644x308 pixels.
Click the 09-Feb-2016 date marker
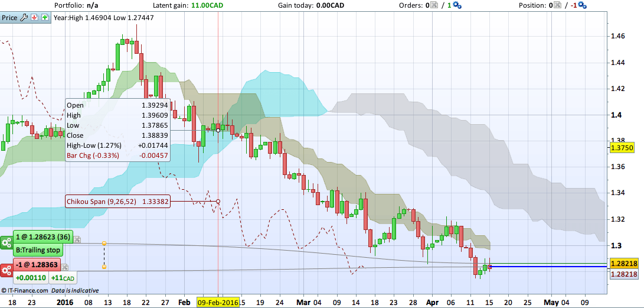pos(218,303)
